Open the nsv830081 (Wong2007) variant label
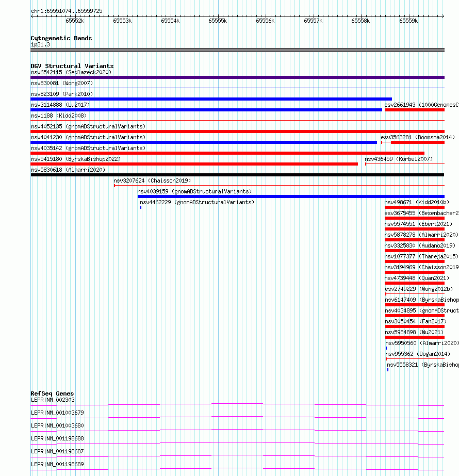 (62, 83)
